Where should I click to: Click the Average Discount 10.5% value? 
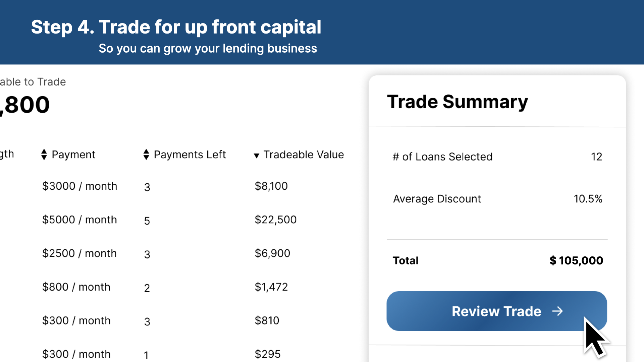coord(588,199)
